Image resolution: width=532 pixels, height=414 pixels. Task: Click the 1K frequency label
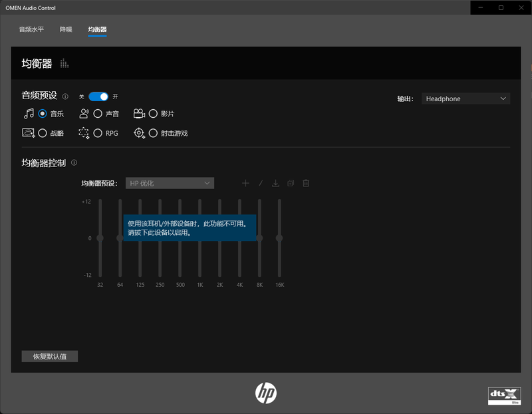[x=200, y=285]
